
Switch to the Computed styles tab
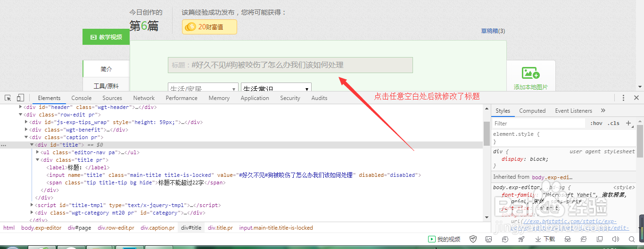(x=532, y=110)
